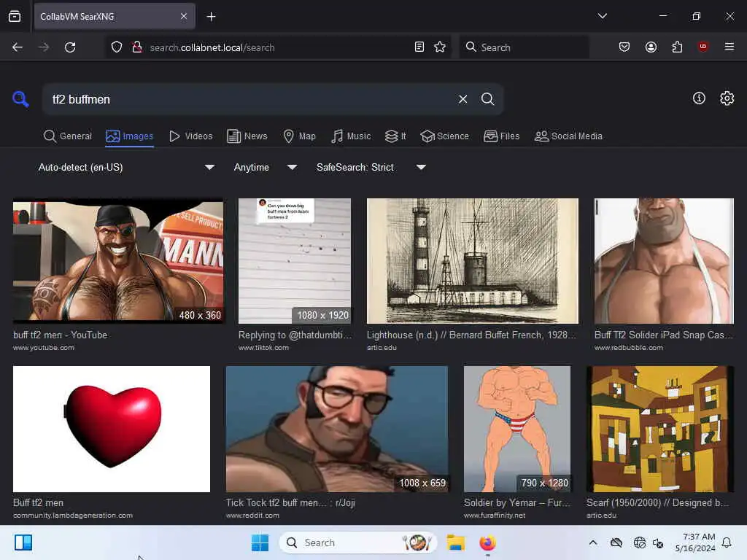This screenshot has height=560, width=747.
Task: Click the SearXNG logo magnifier icon
Action: click(x=20, y=99)
